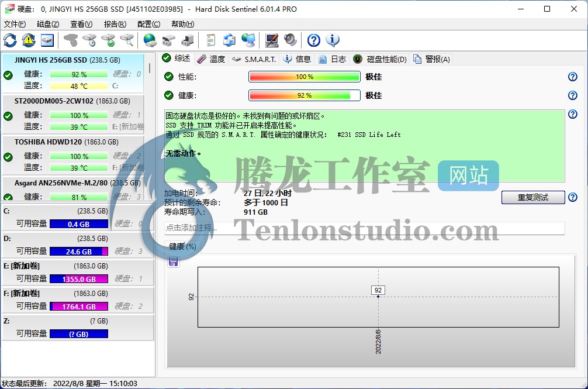Click the status bar last update time
This screenshot has width=588, height=389.
click(70, 383)
